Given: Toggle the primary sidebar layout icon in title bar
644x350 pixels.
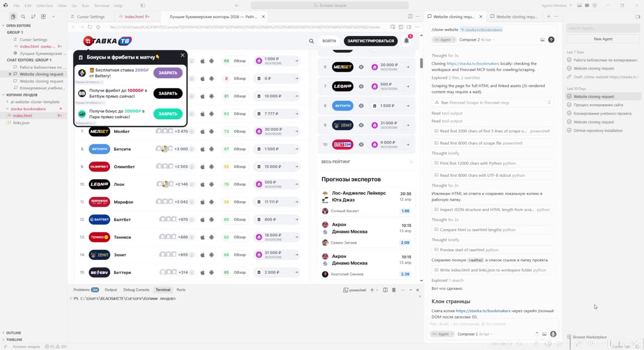Looking at the screenshot, I should tap(143, 6).
